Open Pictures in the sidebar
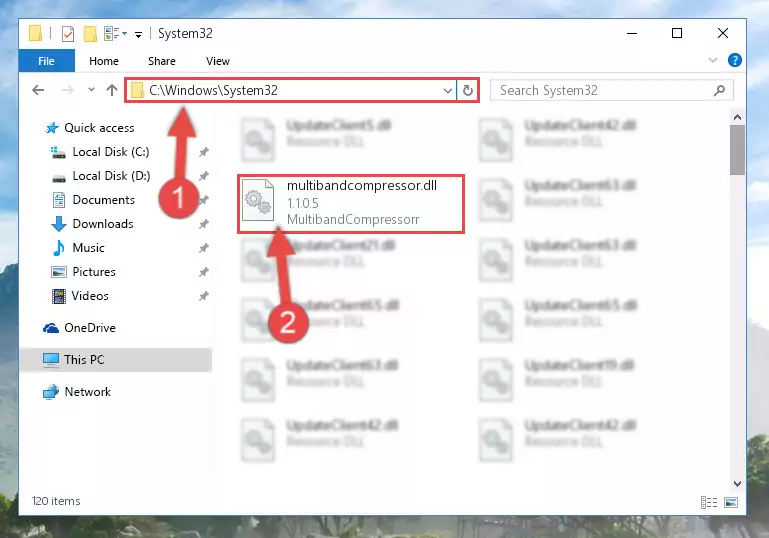This screenshot has height=538, width=769. click(x=94, y=272)
